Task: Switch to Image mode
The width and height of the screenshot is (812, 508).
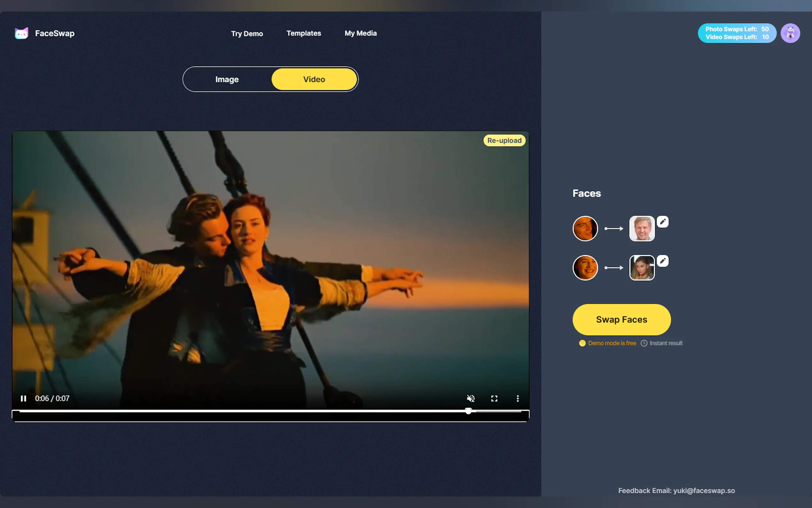Action: tap(227, 79)
